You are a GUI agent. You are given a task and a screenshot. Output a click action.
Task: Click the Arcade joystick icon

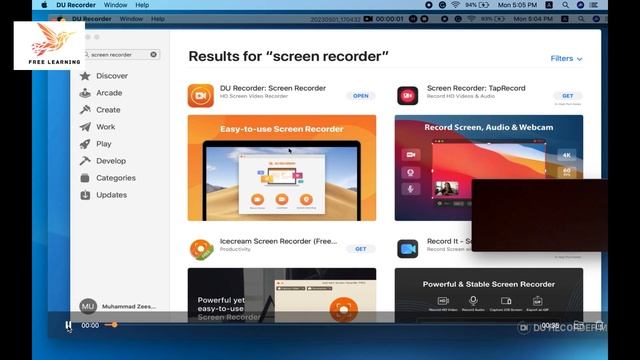[85, 93]
